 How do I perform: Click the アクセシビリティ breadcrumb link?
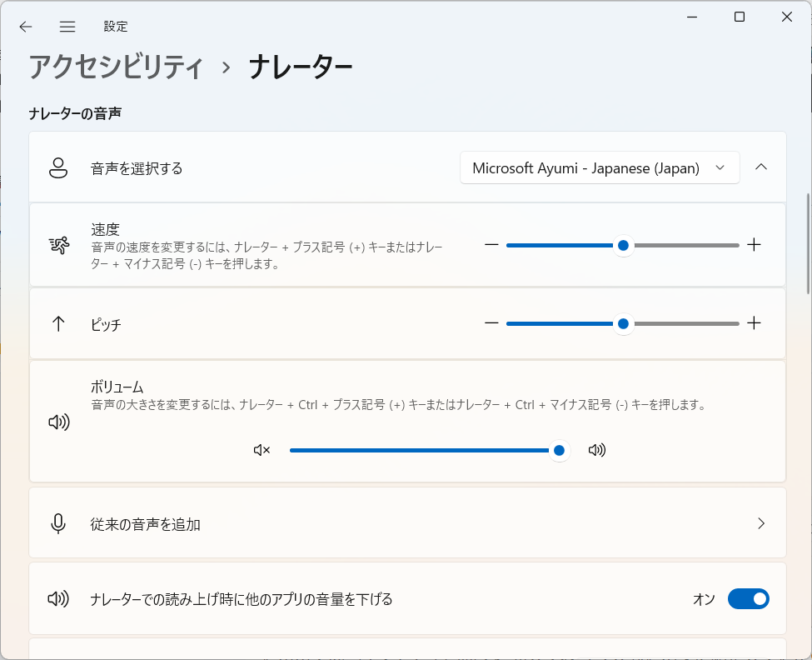[116, 67]
